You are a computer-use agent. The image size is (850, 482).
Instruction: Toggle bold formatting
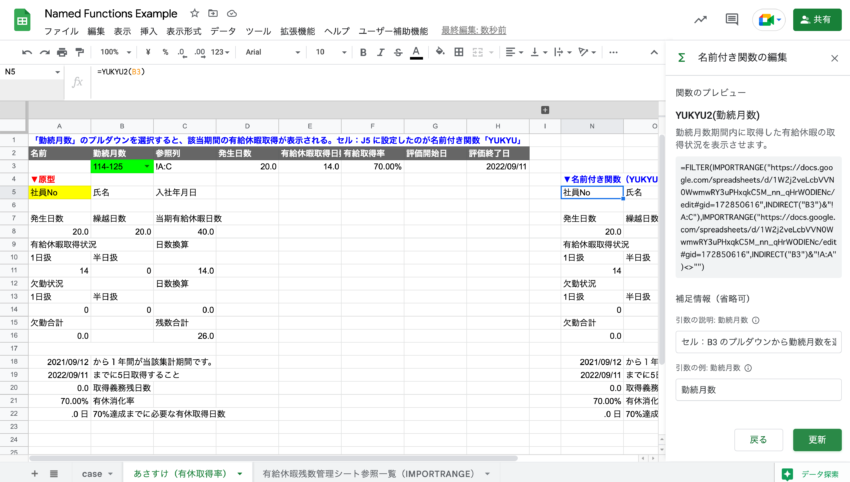point(363,52)
